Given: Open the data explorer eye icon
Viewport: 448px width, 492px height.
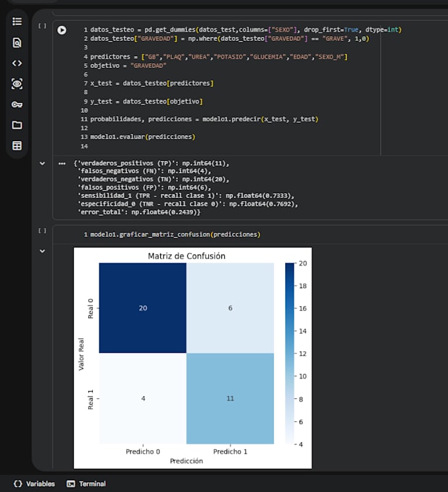Looking at the screenshot, I should click(17, 84).
